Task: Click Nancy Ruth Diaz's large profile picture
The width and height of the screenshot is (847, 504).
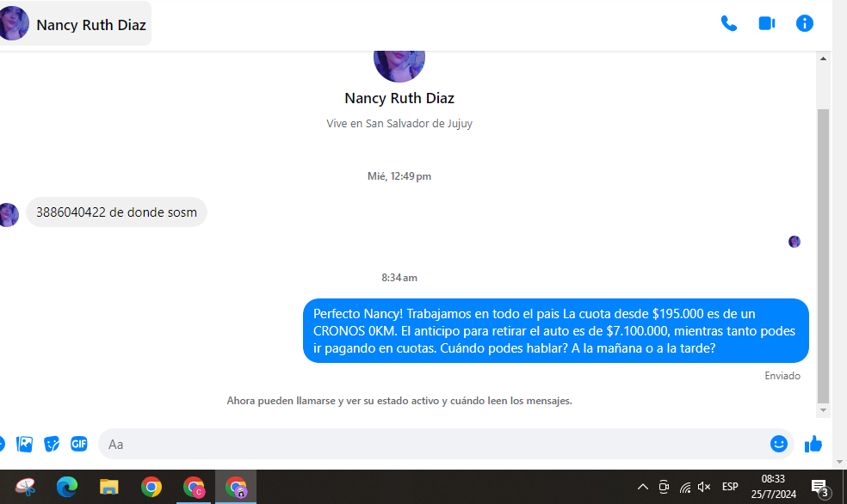Action: pyautogui.click(x=399, y=62)
